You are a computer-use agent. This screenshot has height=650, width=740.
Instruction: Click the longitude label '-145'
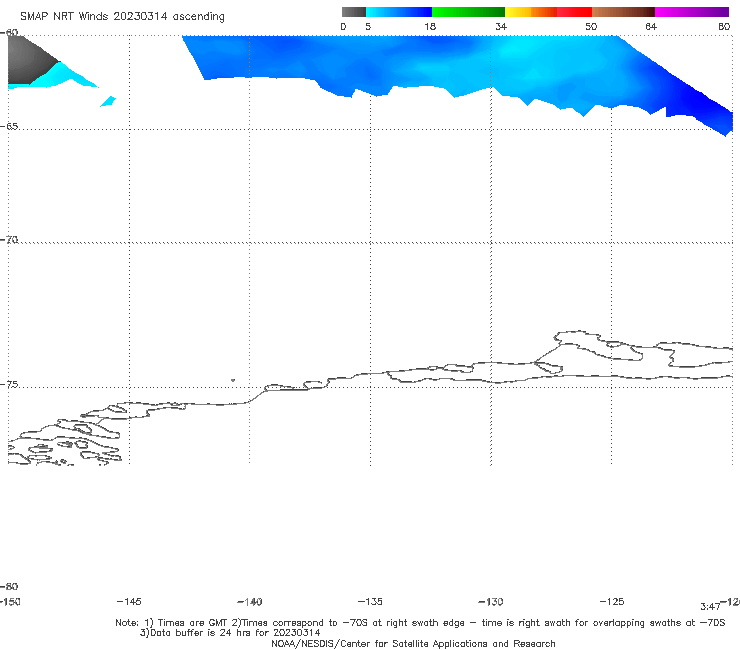click(x=129, y=601)
